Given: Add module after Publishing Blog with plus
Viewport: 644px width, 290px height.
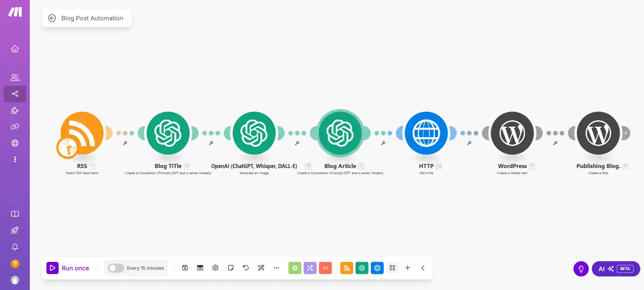Looking at the screenshot, I should pos(626,133).
